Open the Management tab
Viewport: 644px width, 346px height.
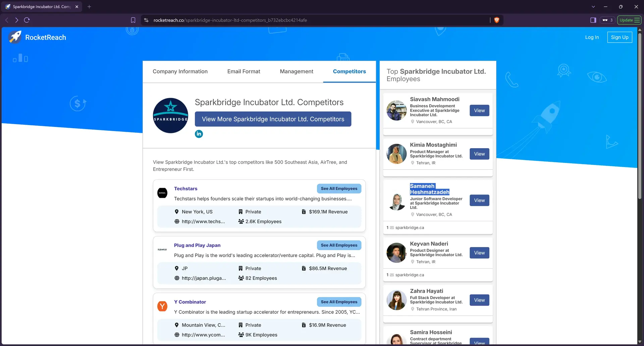(x=297, y=71)
